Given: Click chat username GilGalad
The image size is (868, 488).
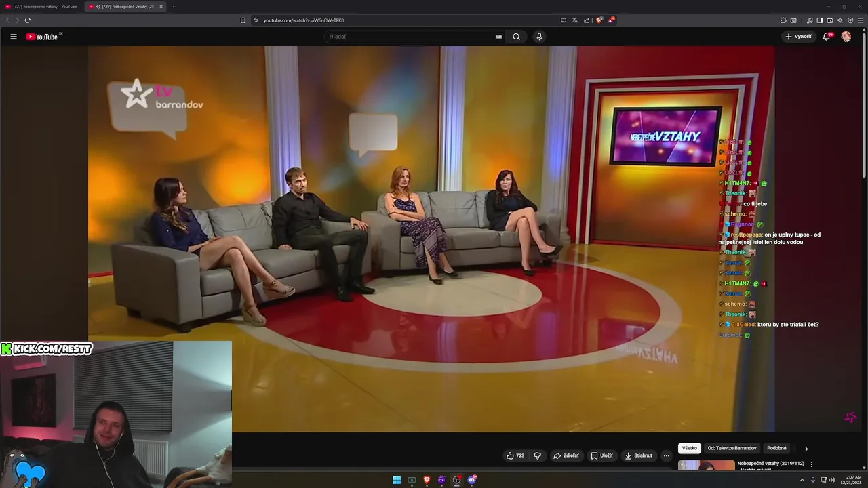Looking at the screenshot, I should [743, 325].
